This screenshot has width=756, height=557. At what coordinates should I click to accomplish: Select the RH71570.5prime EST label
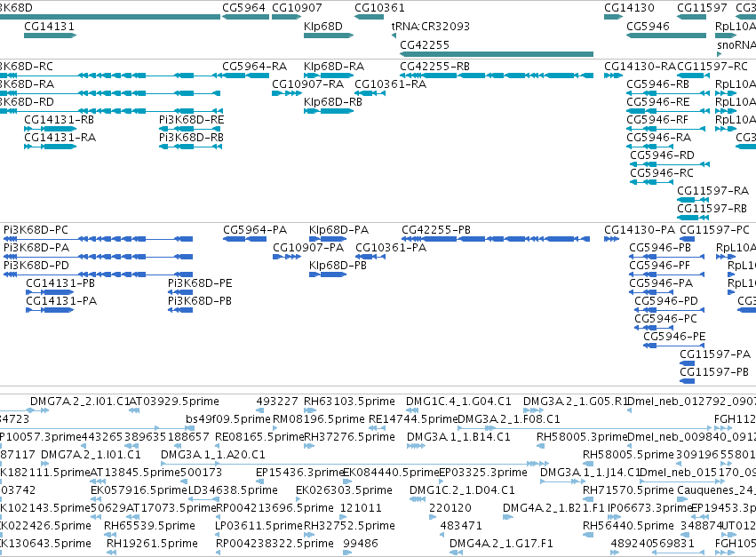pos(628,490)
